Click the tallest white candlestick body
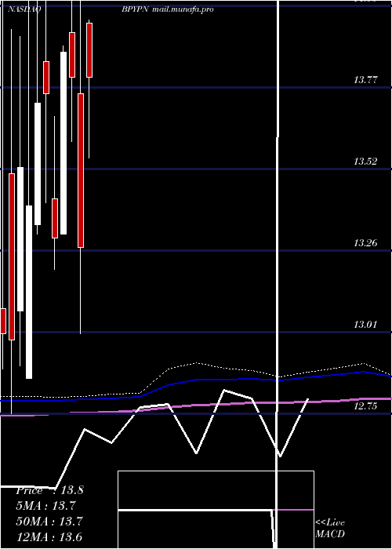 (64, 144)
